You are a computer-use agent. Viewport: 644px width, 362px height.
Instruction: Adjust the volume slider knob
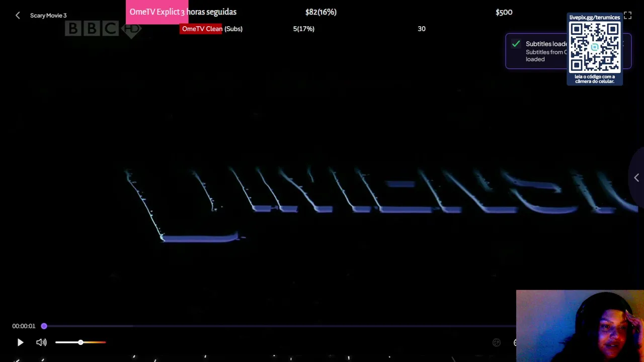(80, 342)
